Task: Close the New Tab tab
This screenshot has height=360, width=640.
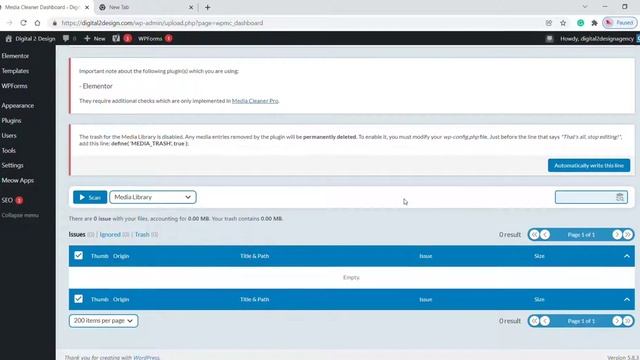Action: 191,7
